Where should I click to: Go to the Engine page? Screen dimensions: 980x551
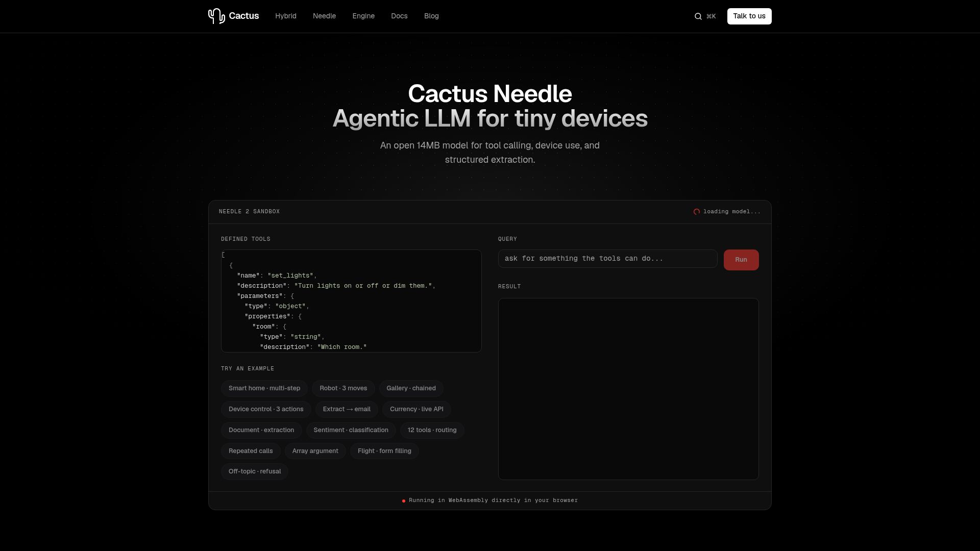[363, 16]
